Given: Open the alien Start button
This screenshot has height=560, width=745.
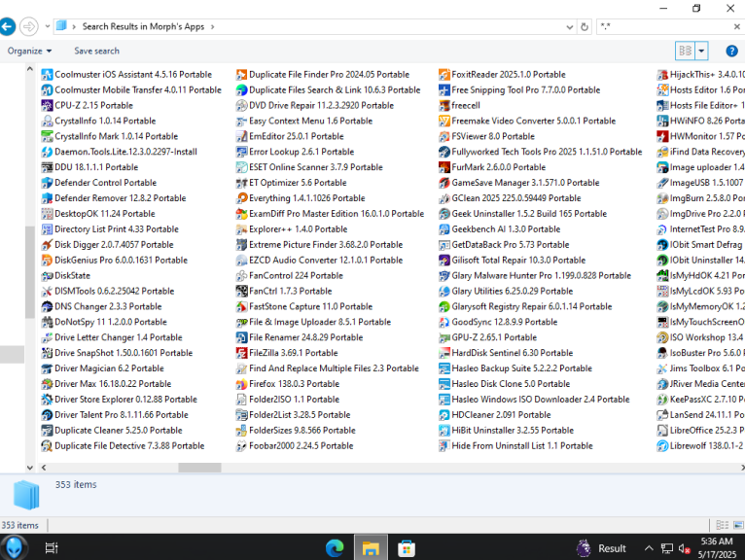Looking at the screenshot, I should [15, 547].
